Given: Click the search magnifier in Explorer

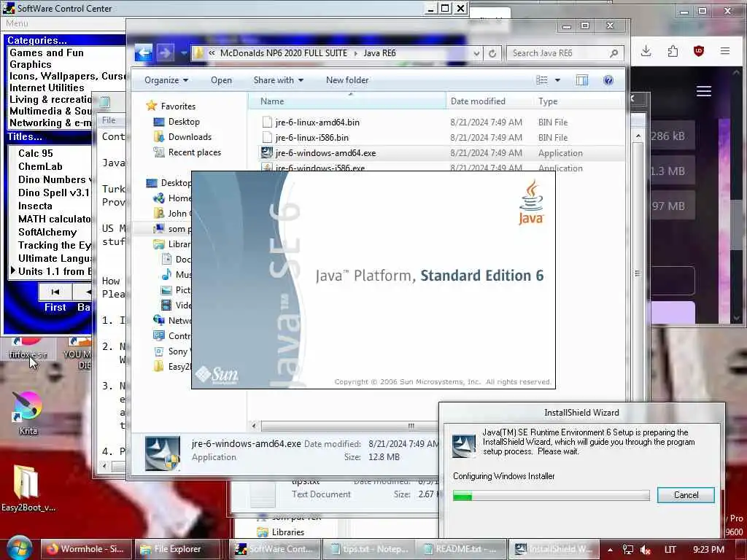Looking at the screenshot, I should click(x=614, y=53).
